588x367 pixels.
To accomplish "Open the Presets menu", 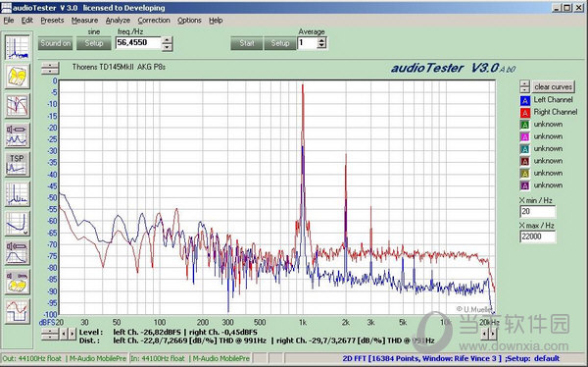I will coord(52,21).
